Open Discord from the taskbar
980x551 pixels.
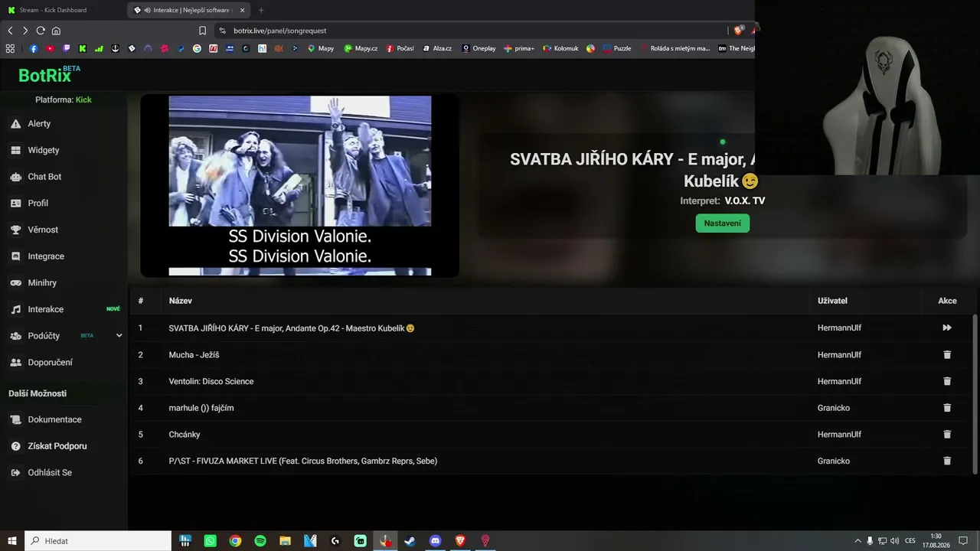436,541
